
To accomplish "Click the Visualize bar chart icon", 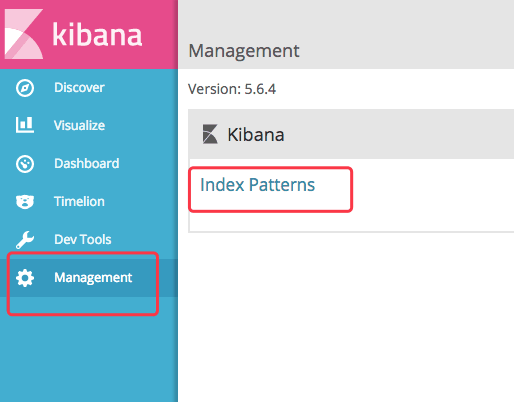I will [25, 125].
